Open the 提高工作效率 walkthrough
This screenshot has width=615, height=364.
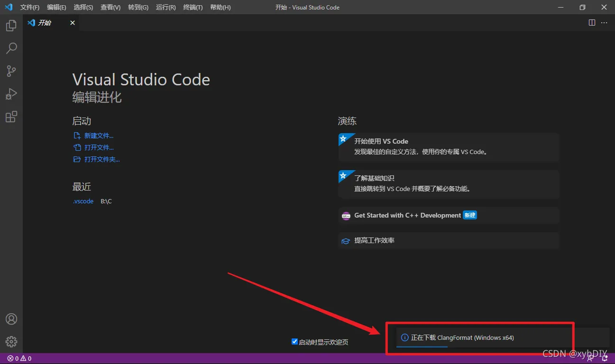(449, 241)
